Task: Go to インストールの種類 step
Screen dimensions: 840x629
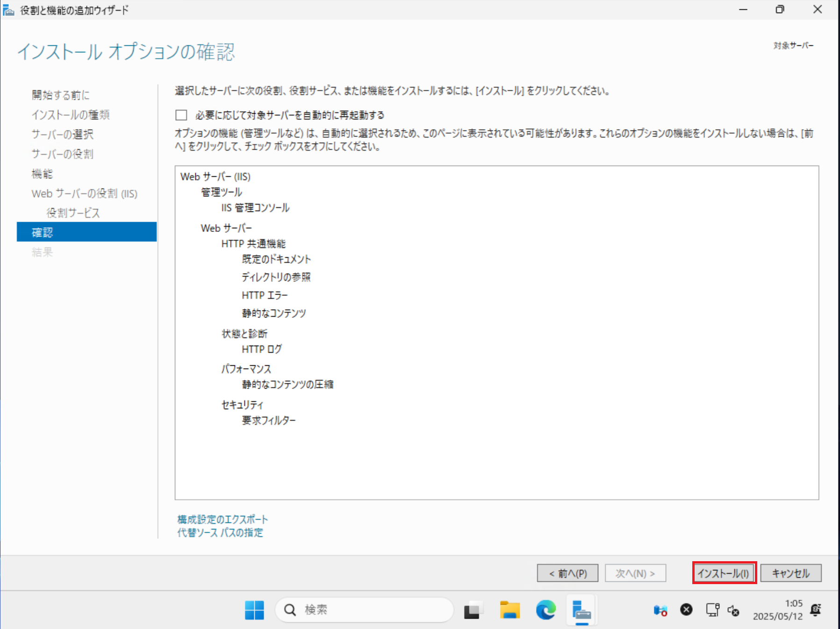Action: [x=71, y=115]
